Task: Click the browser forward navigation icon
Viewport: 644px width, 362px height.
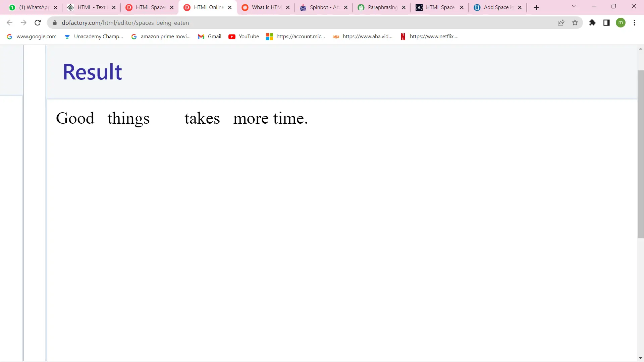Action: tap(23, 22)
